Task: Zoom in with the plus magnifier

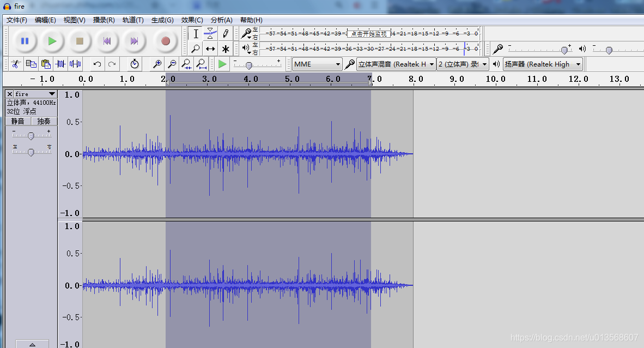Action: [x=157, y=64]
